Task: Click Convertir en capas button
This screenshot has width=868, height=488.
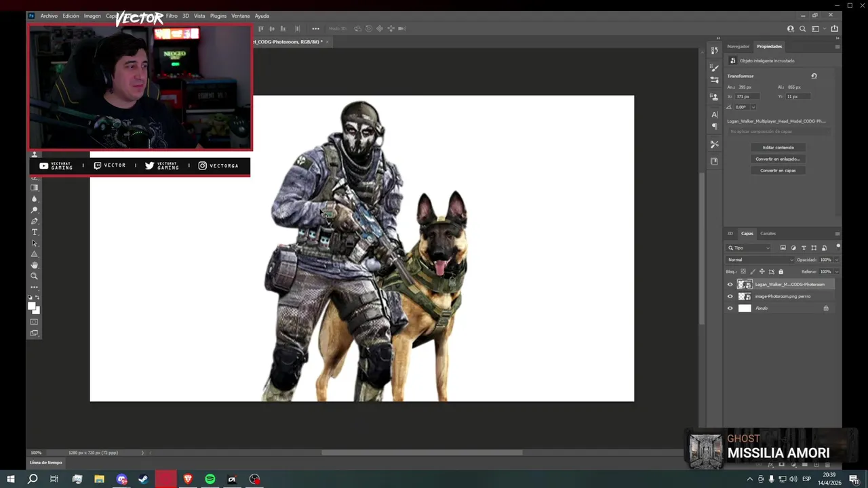Action: point(778,170)
